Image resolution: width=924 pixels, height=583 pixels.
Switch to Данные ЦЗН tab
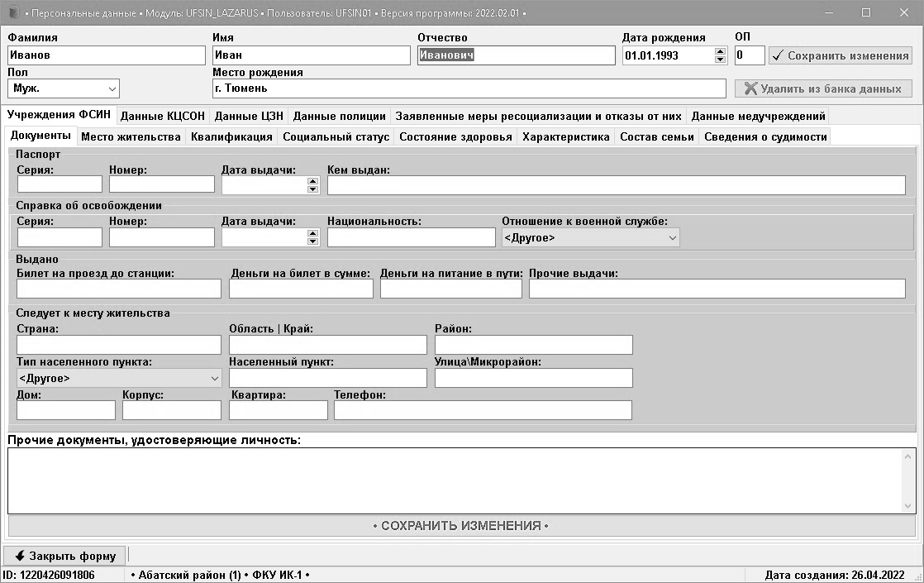[249, 116]
